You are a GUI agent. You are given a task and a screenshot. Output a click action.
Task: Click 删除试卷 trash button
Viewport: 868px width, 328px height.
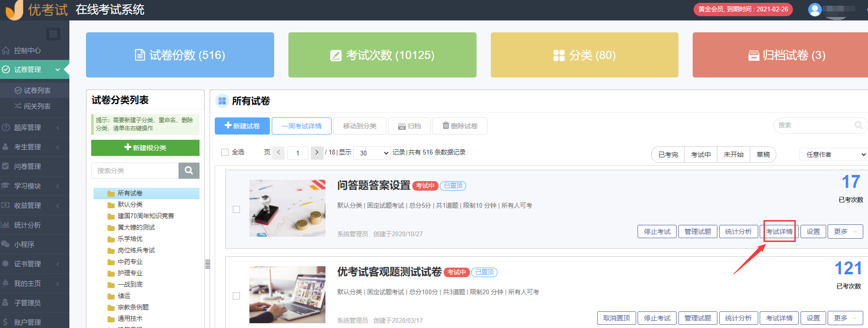pos(460,126)
